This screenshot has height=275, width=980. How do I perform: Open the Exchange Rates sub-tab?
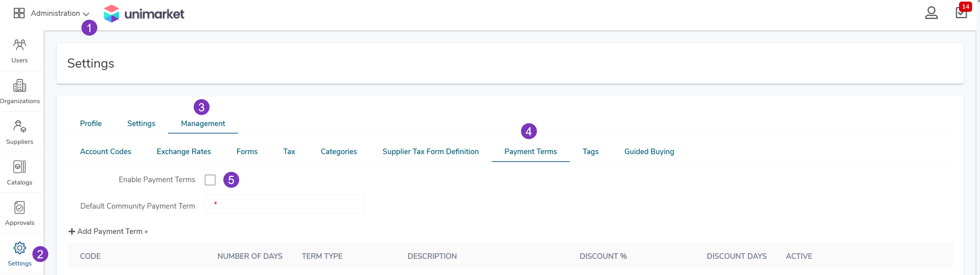tap(184, 152)
